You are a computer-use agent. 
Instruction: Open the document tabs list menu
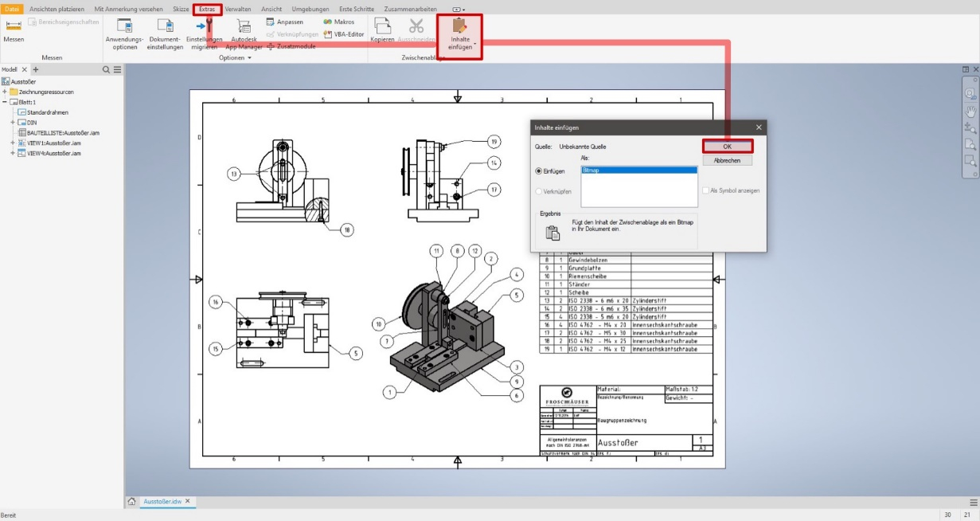tap(973, 502)
